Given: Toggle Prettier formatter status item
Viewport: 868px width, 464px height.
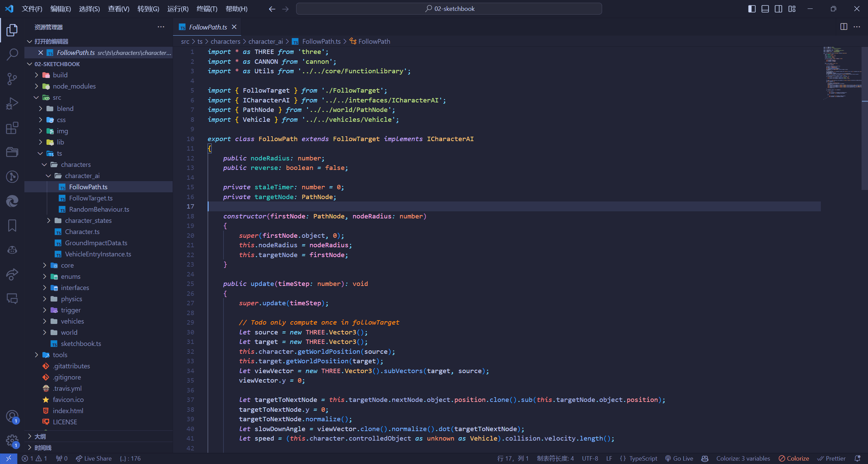Looking at the screenshot, I should [831, 458].
